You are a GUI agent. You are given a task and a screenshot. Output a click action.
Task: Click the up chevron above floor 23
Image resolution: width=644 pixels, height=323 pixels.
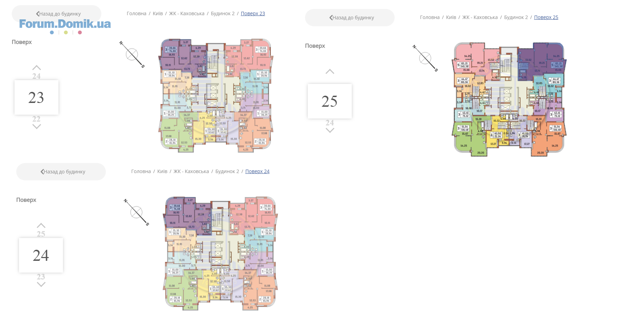coord(37,68)
